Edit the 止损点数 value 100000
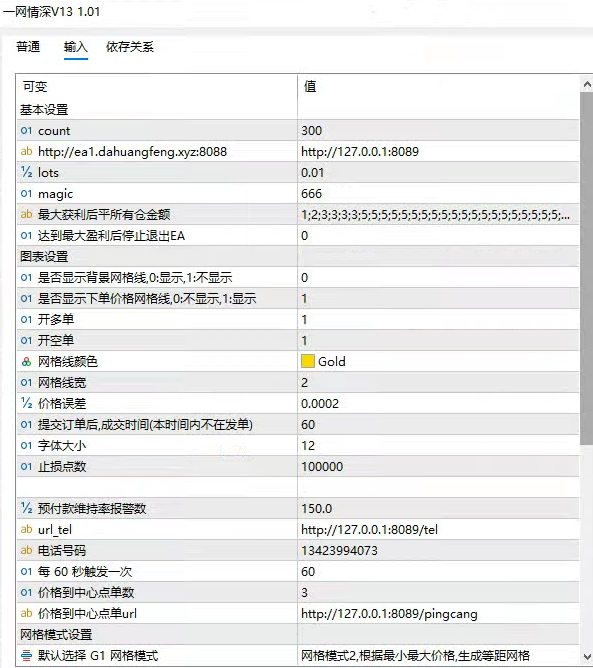This screenshot has height=668, width=593. click(438, 466)
